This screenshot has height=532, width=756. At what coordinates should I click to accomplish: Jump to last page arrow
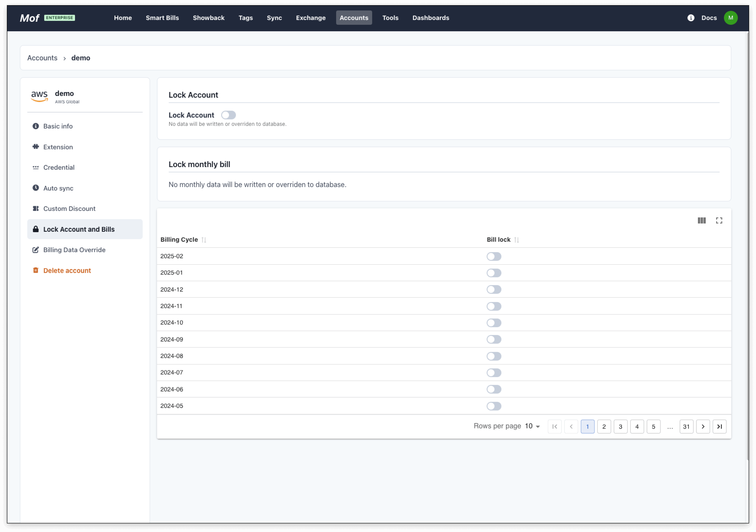[x=719, y=427]
